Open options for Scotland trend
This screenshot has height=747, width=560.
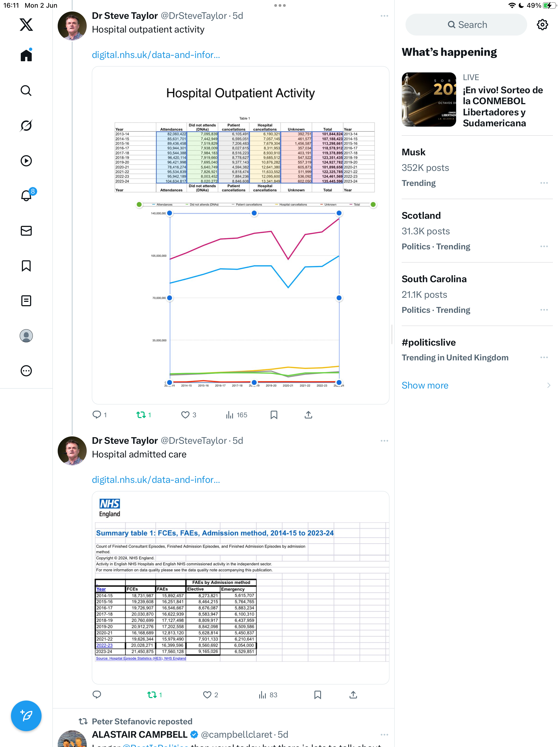[x=544, y=247]
